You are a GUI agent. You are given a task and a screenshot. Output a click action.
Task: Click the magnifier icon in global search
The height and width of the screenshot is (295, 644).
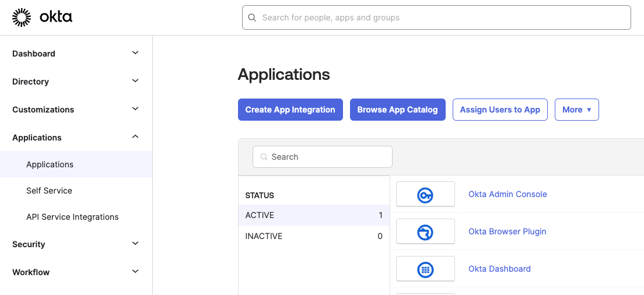(x=253, y=17)
